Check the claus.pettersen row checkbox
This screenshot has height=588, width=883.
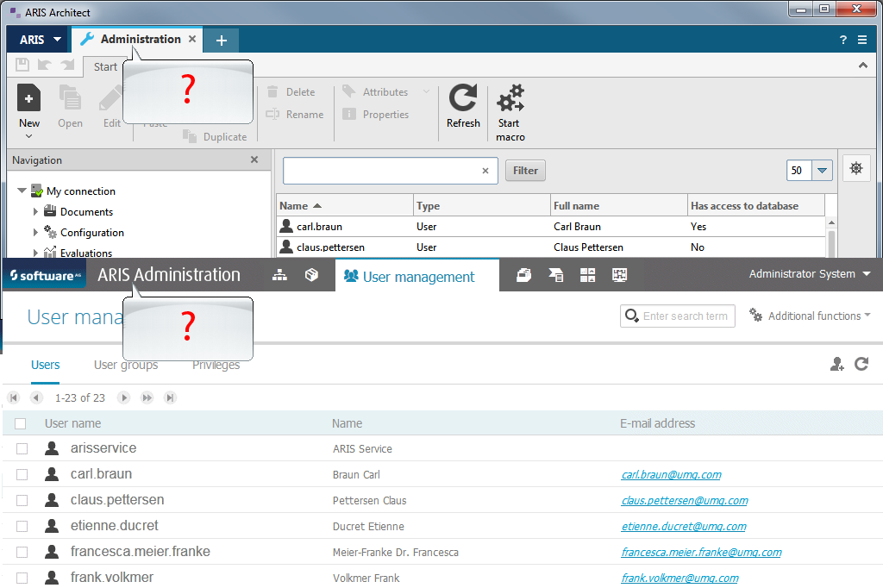22,500
